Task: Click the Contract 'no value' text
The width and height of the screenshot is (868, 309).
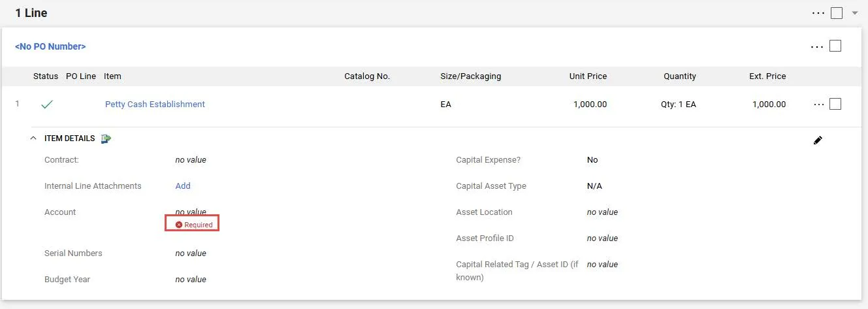Action: click(191, 159)
